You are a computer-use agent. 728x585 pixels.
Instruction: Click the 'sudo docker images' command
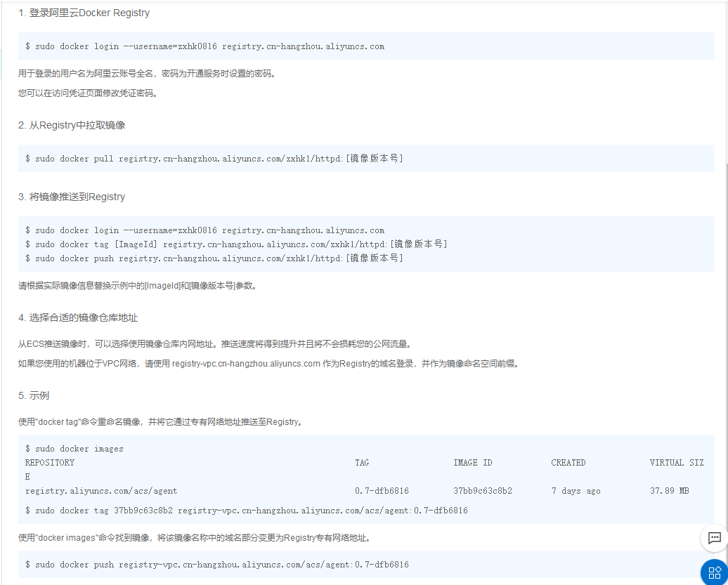[74, 449]
